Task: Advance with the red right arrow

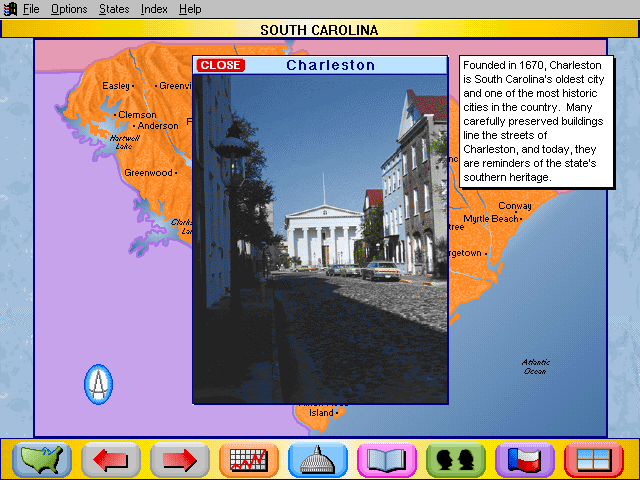Action: [x=180, y=460]
